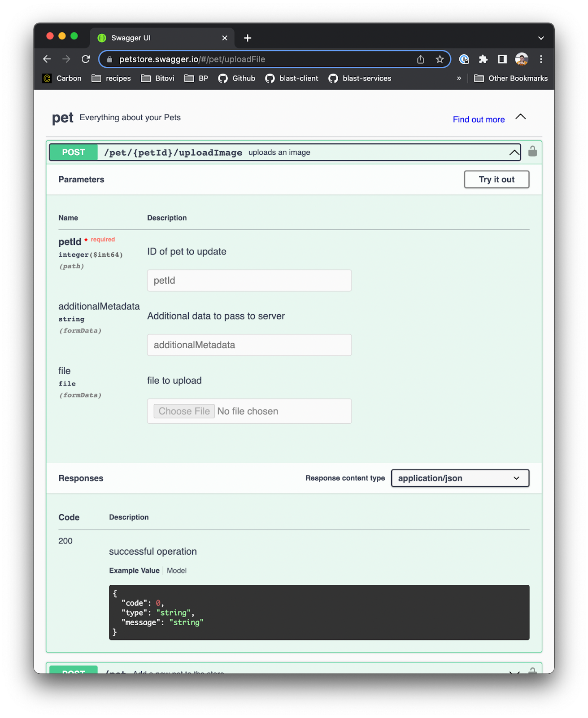
Task: Open the blast-services bookmark
Action: [x=360, y=79]
